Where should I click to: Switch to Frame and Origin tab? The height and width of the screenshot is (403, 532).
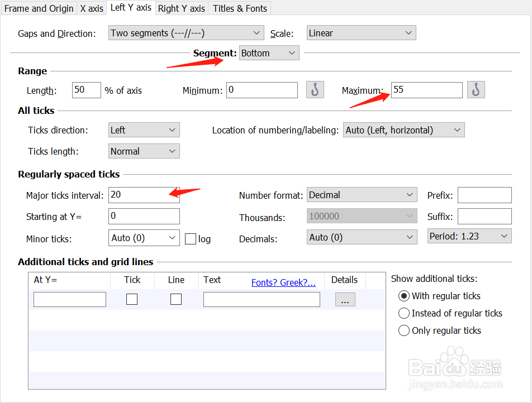39,8
